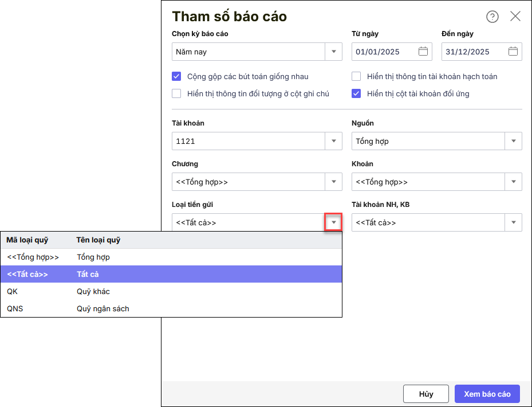
Task: Disable Hiển thị cột tài khoản đối ứng
Action: [x=356, y=93]
